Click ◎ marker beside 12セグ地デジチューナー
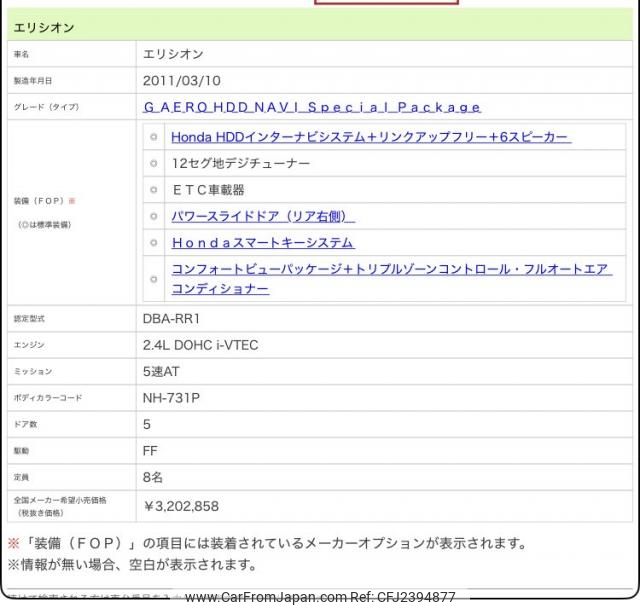 (154, 163)
